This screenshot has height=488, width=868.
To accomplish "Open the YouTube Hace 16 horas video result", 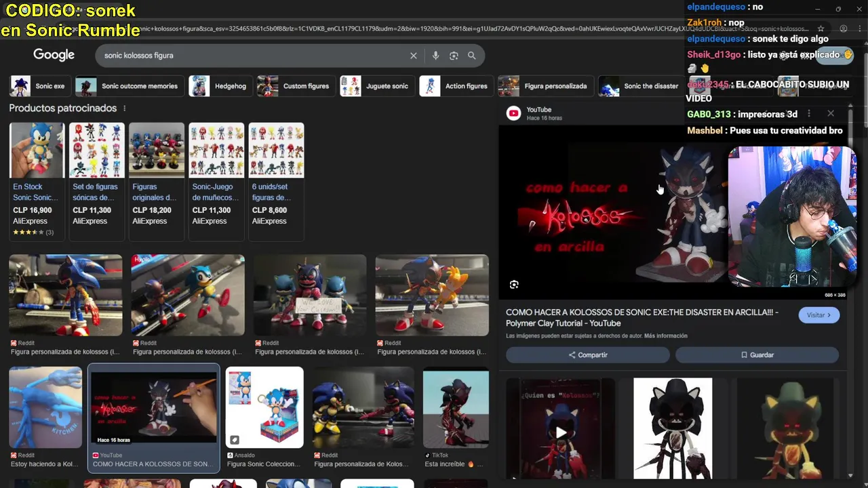I will (154, 418).
